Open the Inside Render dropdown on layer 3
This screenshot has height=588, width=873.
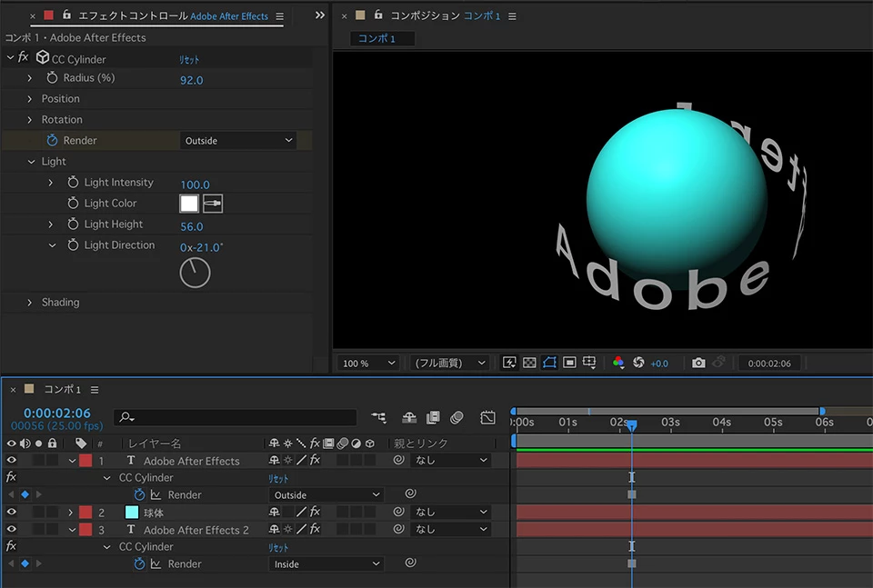[x=326, y=564]
